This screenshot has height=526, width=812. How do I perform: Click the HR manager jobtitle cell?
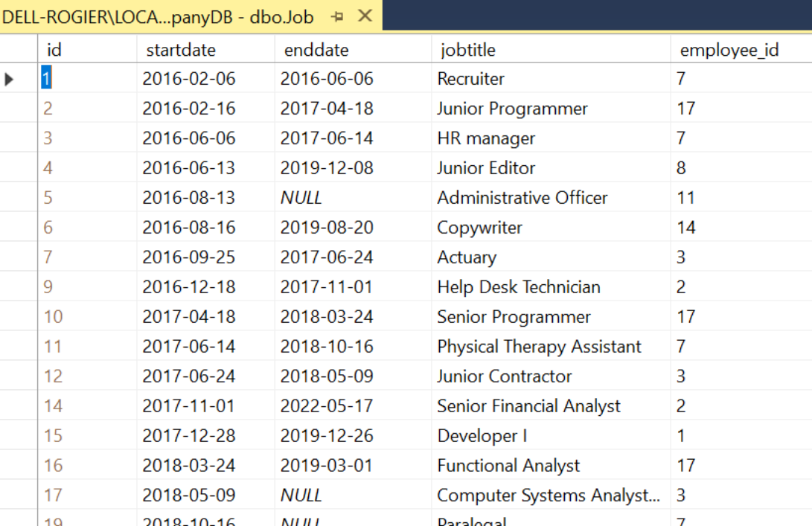486,138
